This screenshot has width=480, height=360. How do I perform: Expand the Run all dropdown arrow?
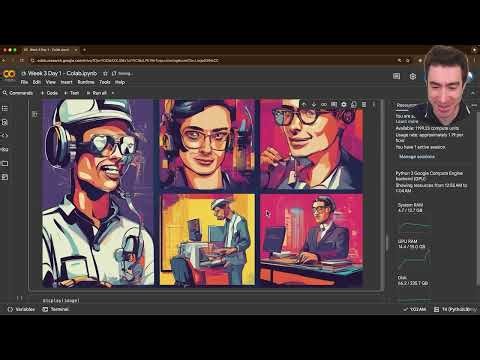point(113,93)
